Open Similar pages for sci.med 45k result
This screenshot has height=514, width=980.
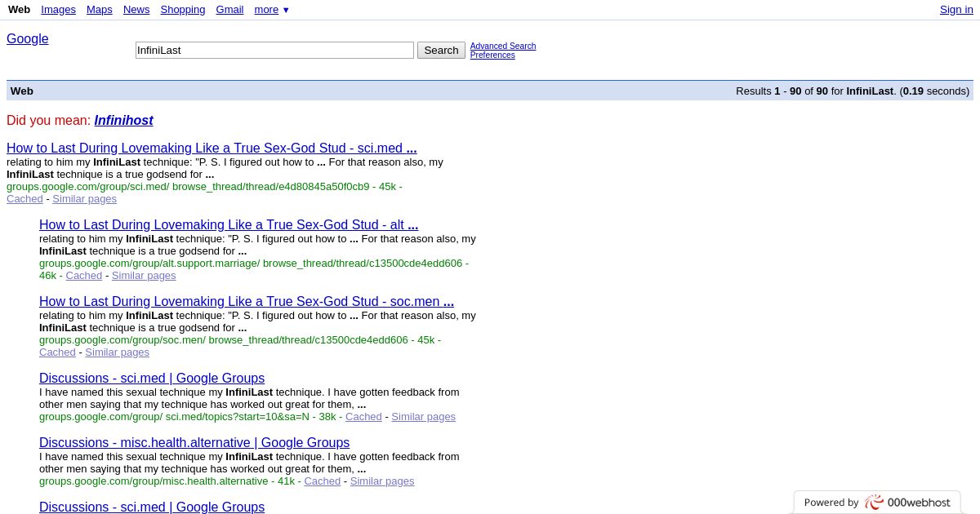click(84, 199)
